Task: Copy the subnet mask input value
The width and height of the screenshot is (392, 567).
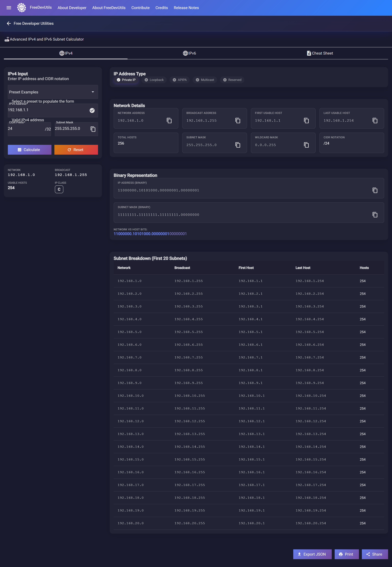Action: tap(93, 129)
